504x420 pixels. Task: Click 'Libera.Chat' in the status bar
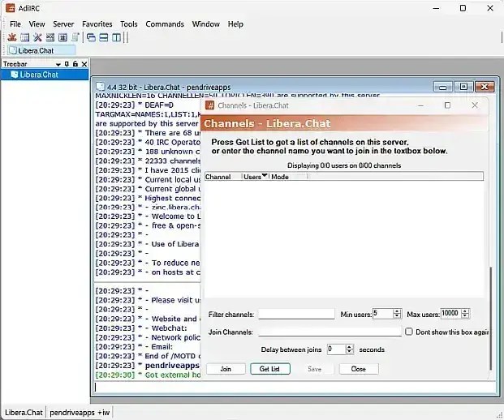(24, 412)
